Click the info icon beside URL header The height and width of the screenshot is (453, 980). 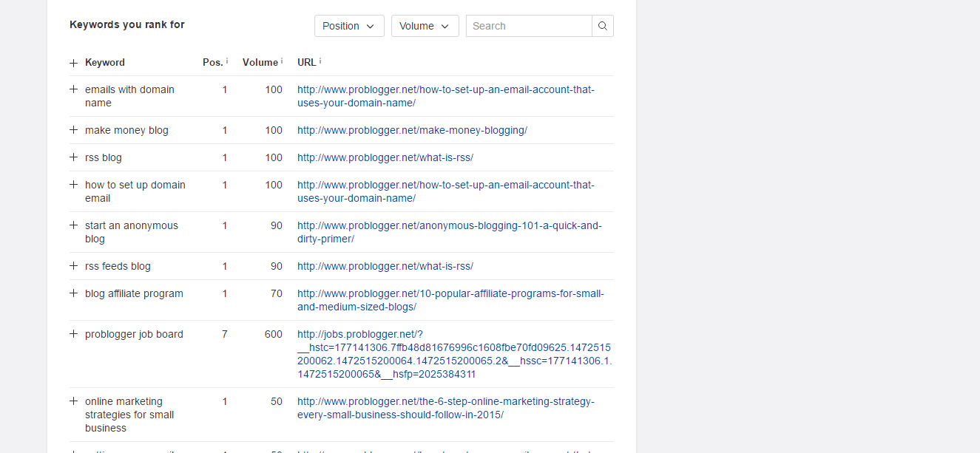320,61
